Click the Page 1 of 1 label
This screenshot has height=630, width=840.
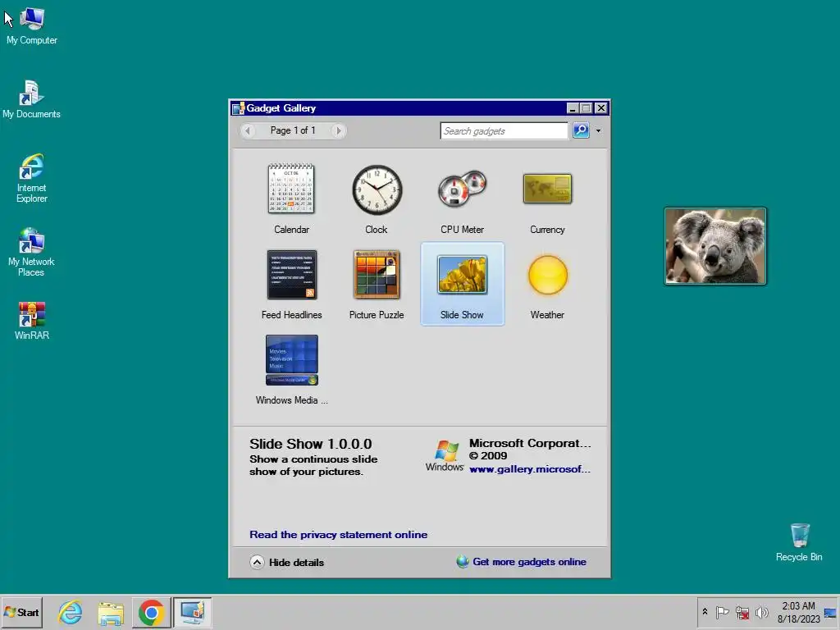tap(293, 130)
